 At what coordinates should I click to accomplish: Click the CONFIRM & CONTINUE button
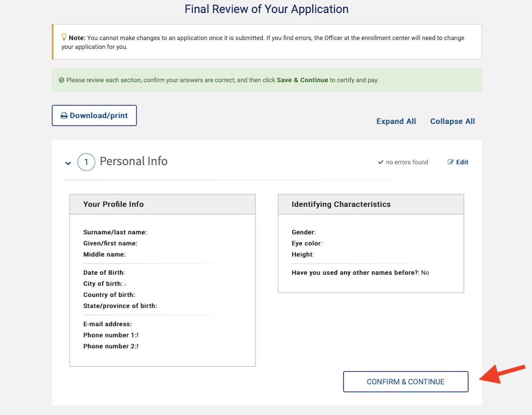(x=405, y=382)
